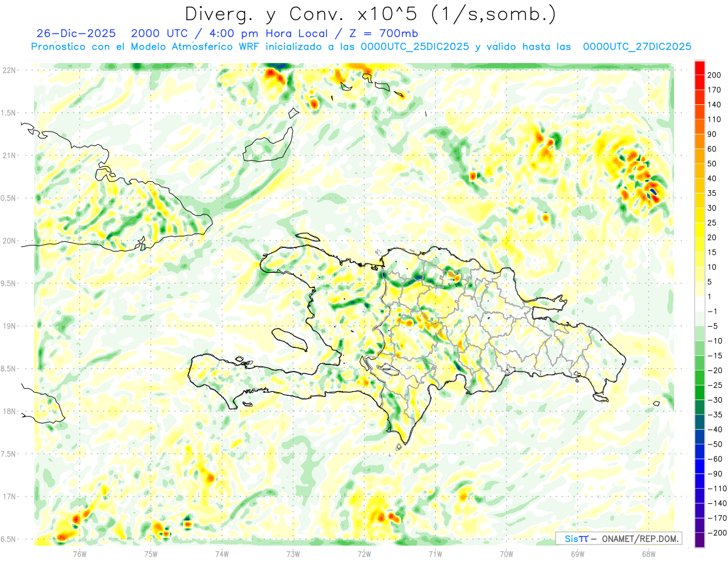728x562 pixels.
Task: Click the '17N' latitude label
Action: [9, 497]
